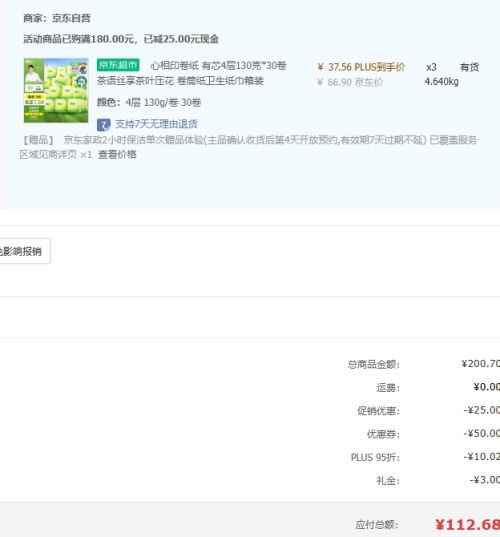The width and height of the screenshot is (500, 537).
Task: Open the 支持7天无理由退货 link
Action: click(x=156, y=124)
